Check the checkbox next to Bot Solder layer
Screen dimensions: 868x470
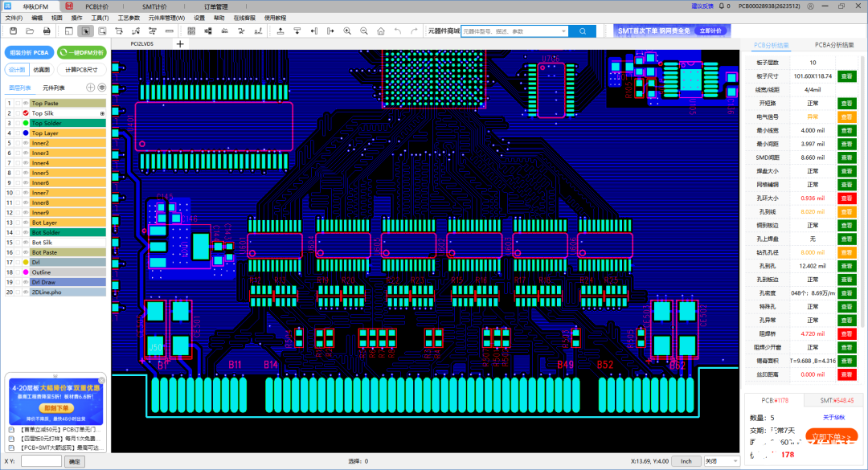click(x=18, y=232)
